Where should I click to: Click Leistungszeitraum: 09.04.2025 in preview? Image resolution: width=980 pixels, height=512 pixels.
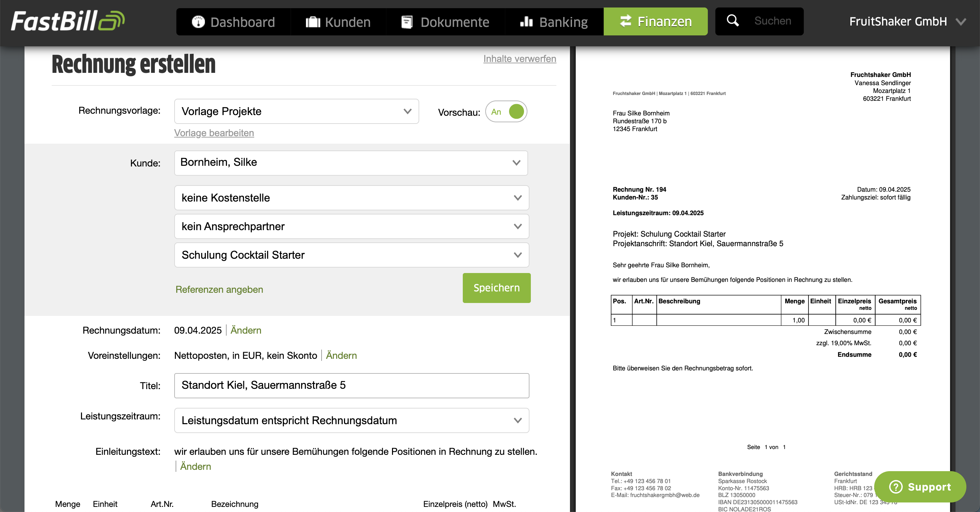(658, 213)
